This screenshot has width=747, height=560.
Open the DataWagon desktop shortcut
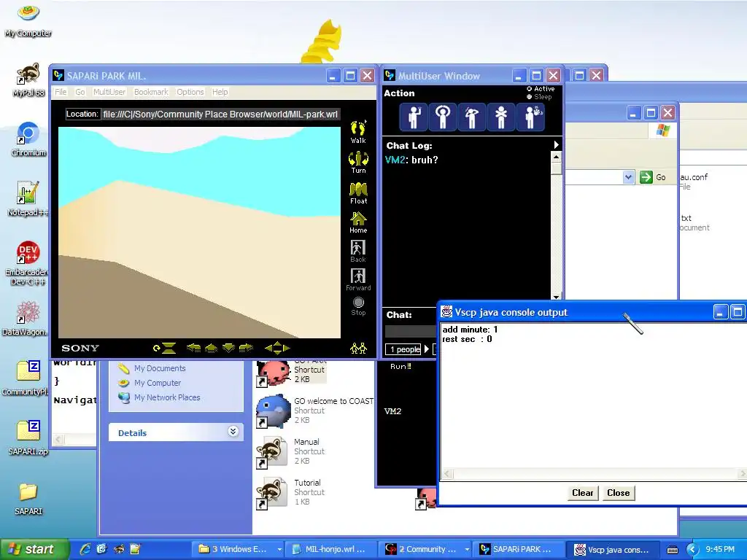28,318
